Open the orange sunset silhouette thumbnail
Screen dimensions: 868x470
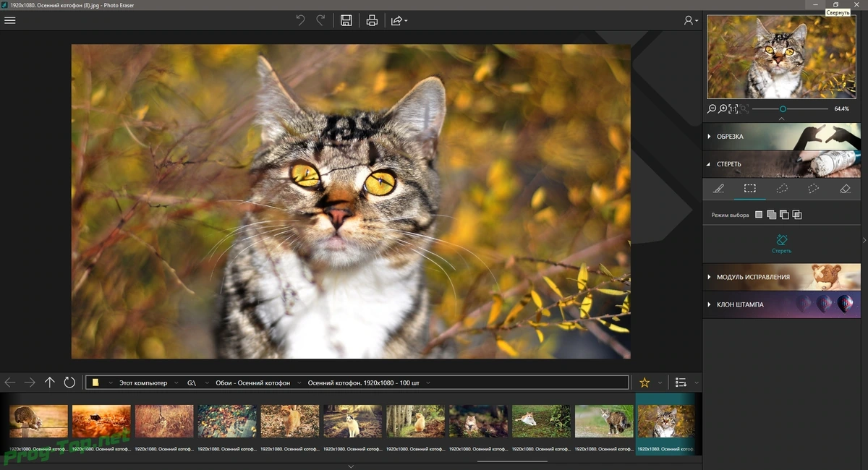101,422
